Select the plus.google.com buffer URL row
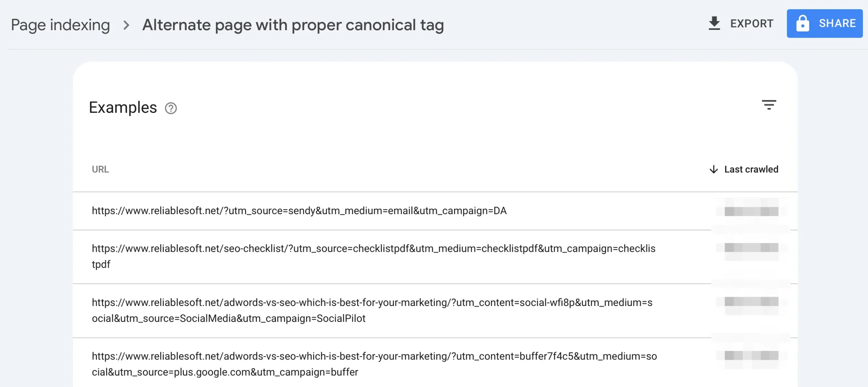Image resolution: width=868 pixels, height=387 pixels. (x=374, y=357)
